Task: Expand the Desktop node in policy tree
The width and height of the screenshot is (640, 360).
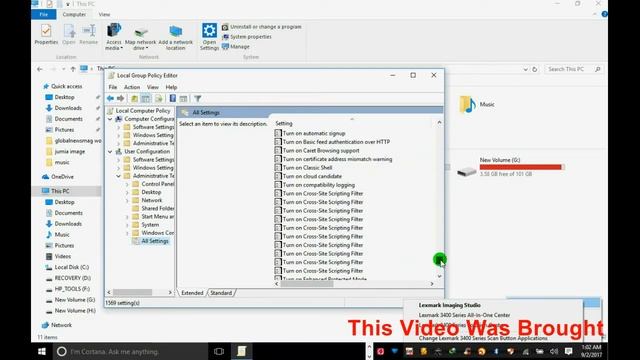Action: click(127, 192)
